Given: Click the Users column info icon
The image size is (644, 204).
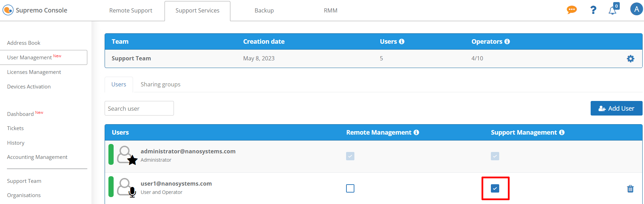Looking at the screenshot, I should pyautogui.click(x=402, y=41).
